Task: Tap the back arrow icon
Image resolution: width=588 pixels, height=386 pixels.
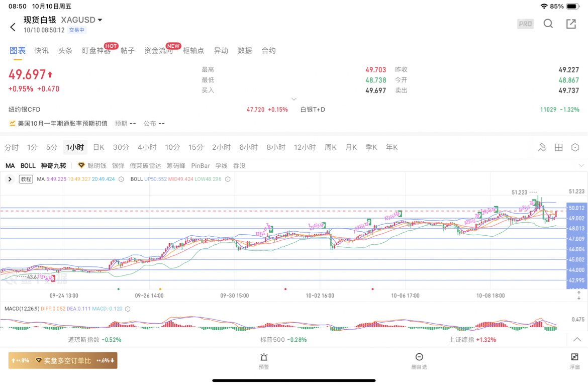Action: click(13, 27)
